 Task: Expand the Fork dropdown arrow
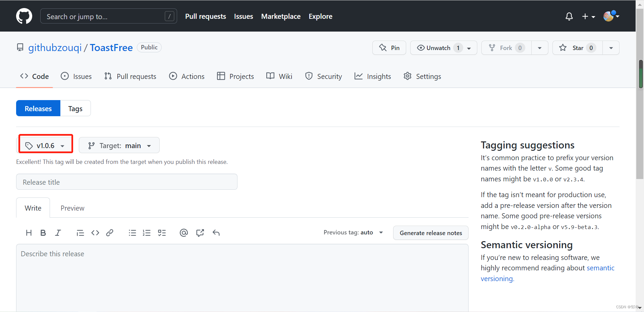tap(540, 48)
